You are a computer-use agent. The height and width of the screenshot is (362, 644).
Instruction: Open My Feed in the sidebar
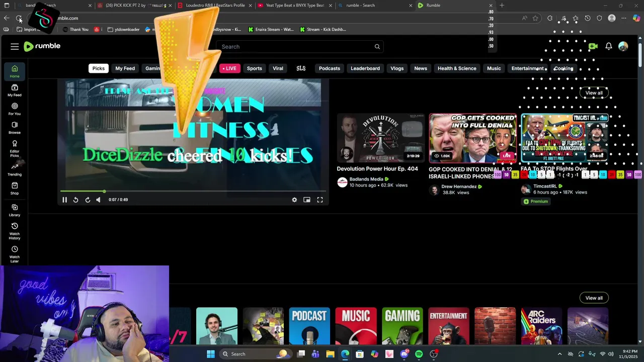point(15,90)
